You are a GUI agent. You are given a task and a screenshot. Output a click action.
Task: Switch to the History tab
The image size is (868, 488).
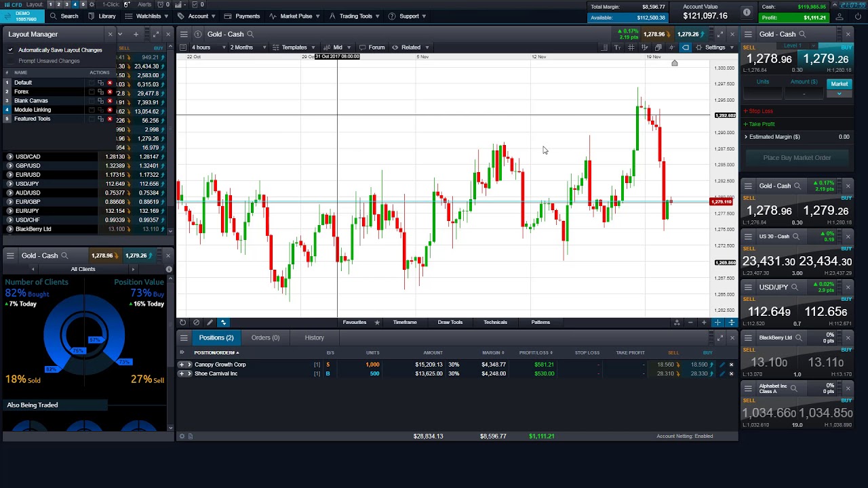pos(314,338)
